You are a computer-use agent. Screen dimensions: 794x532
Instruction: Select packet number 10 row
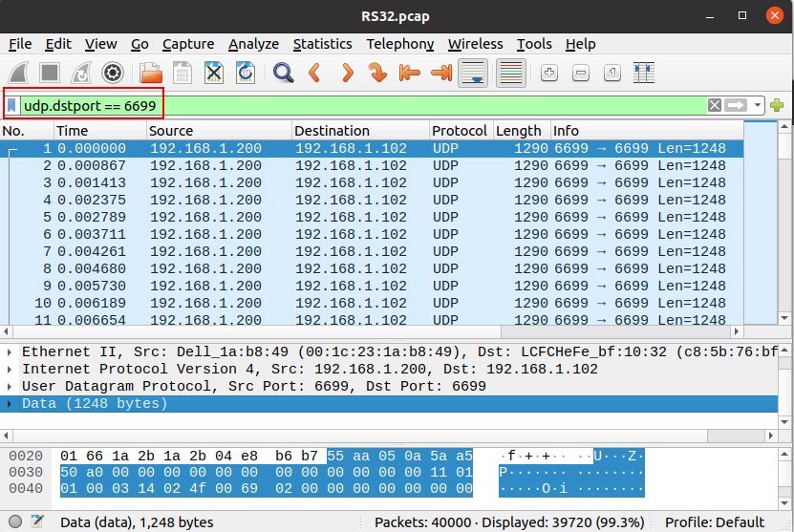click(x=372, y=303)
